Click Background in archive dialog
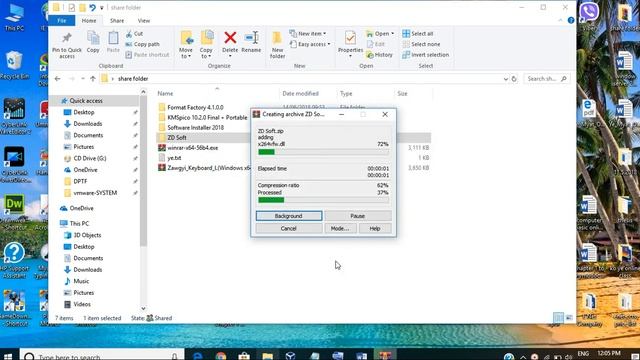This screenshot has width=640, height=360. 289,216
